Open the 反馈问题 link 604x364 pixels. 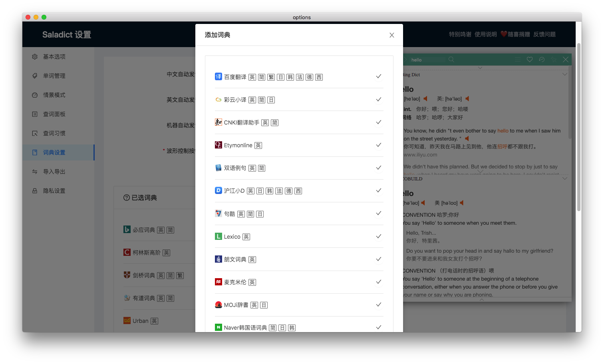544,34
